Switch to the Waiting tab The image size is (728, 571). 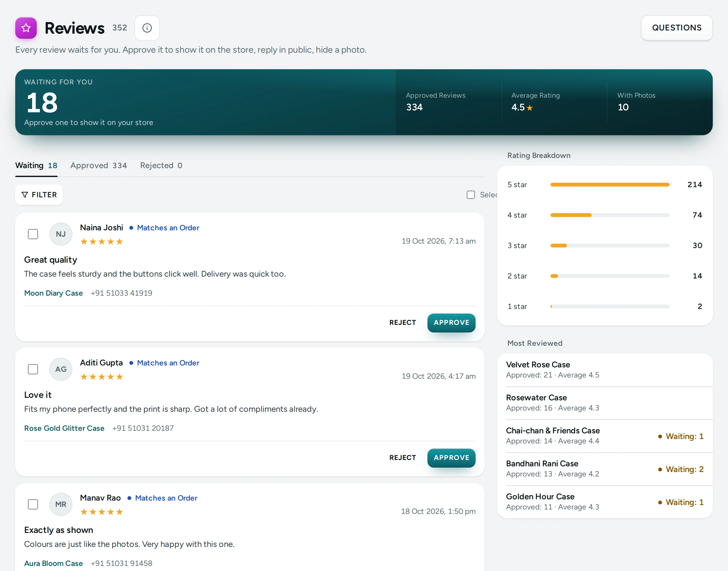pyautogui.click(x=36, y=166)
